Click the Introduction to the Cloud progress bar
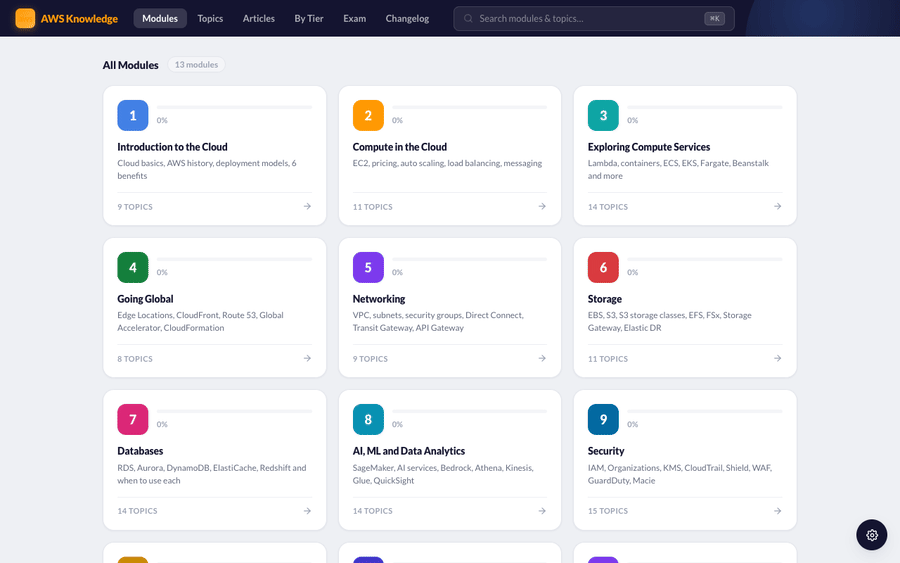This screenshot has height=563, width=900. [x=234, y=107]
